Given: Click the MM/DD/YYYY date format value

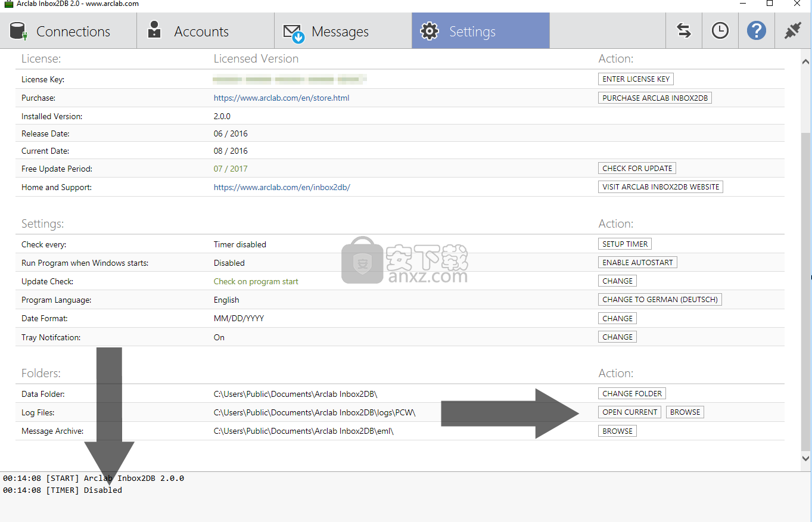Looking at the screenshot, I should pos(239,318).
